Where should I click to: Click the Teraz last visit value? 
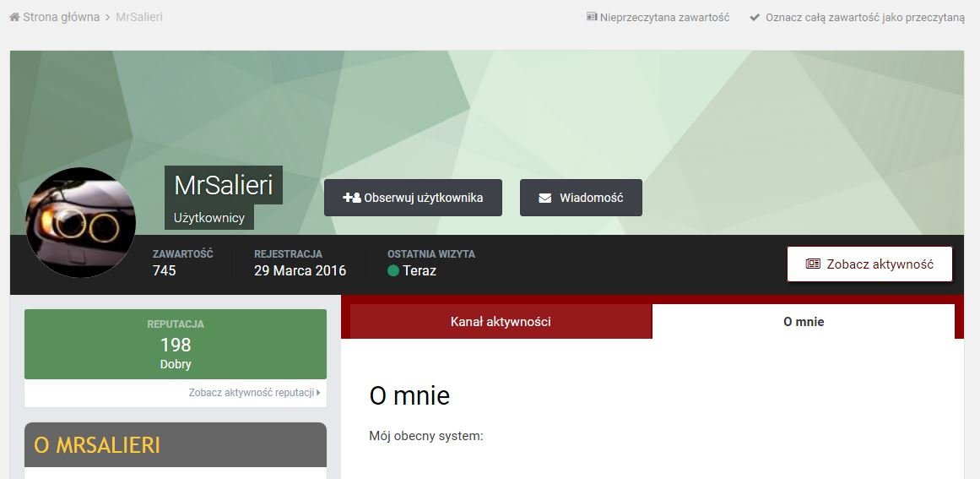[420, 271]
